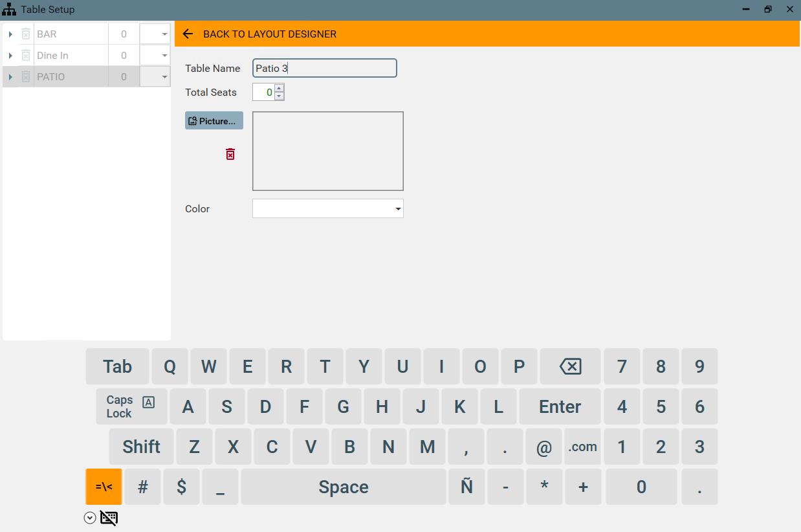Delete the PATIO section trash icon
This screenshot has height=532, width=801.
tap(26, 76)
